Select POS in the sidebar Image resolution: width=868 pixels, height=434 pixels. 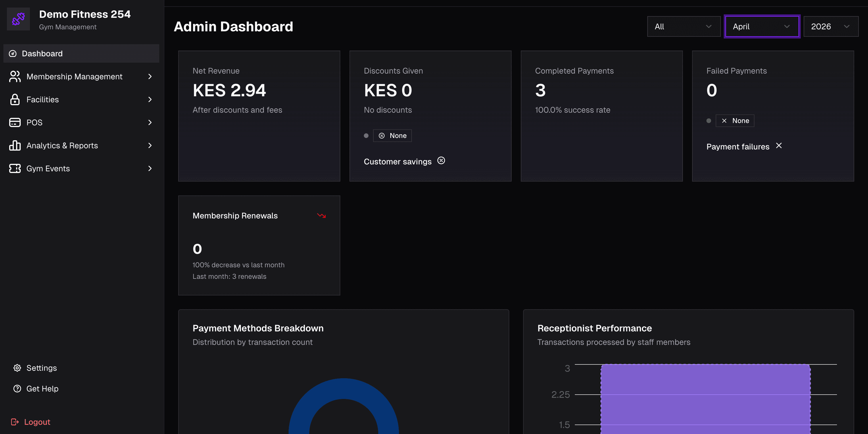(81, 122)
